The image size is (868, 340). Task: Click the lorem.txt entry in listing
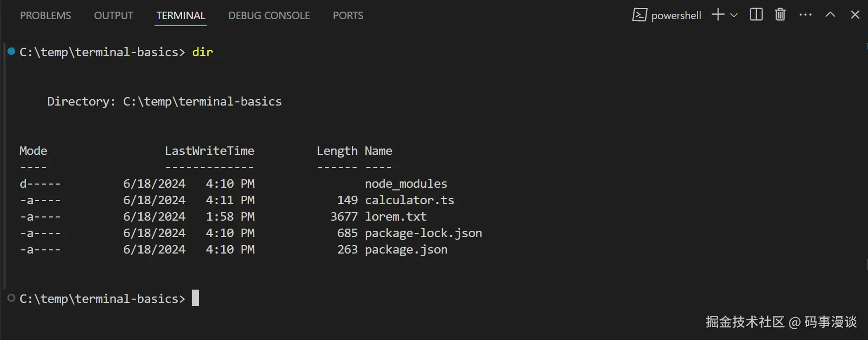click(x=396, y=216)
